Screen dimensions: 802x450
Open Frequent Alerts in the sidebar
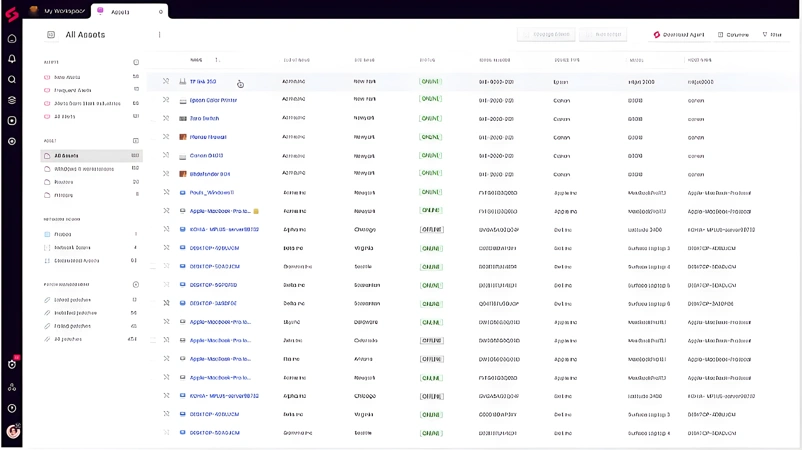click(73, 90)
